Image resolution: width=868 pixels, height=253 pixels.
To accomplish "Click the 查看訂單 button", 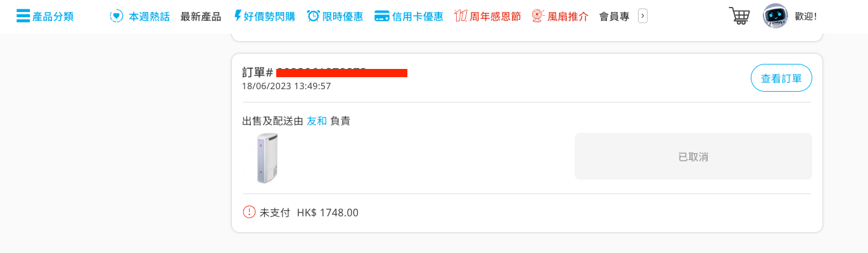I will point(781,78).
